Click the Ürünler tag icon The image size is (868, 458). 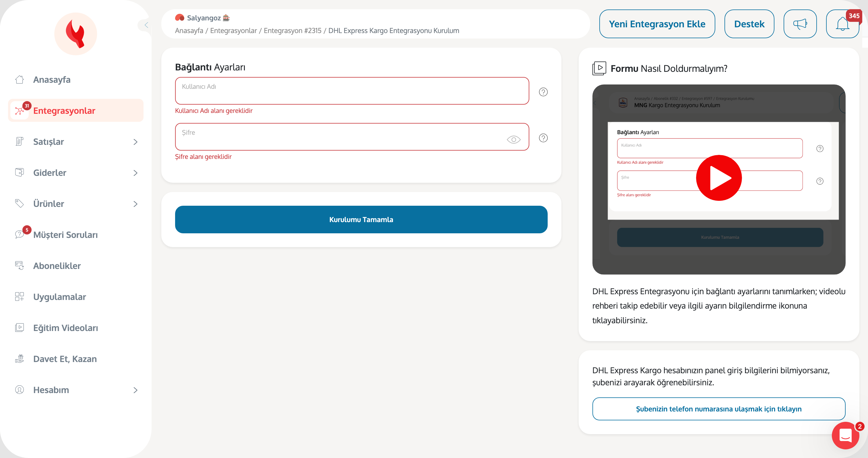pos(20,204)
